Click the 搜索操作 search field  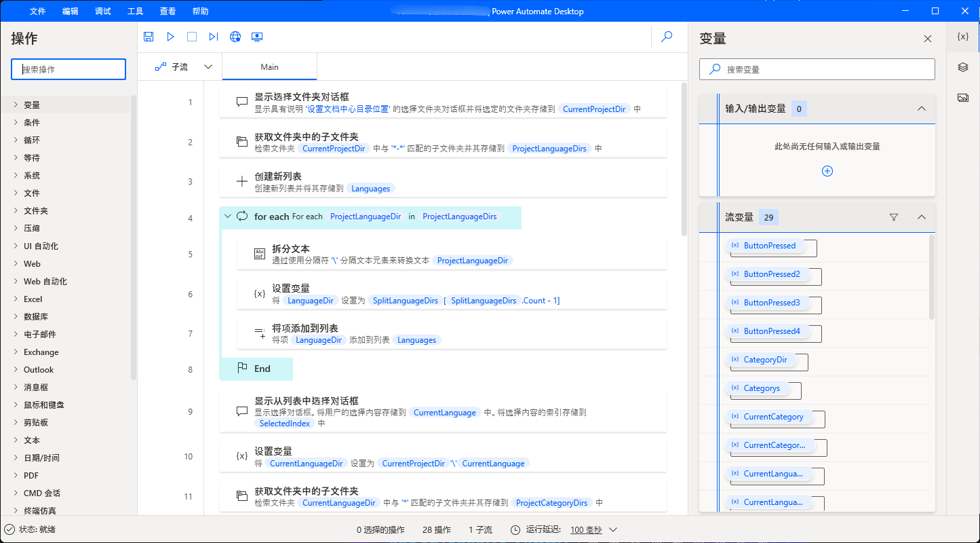(x=68, y=69)
